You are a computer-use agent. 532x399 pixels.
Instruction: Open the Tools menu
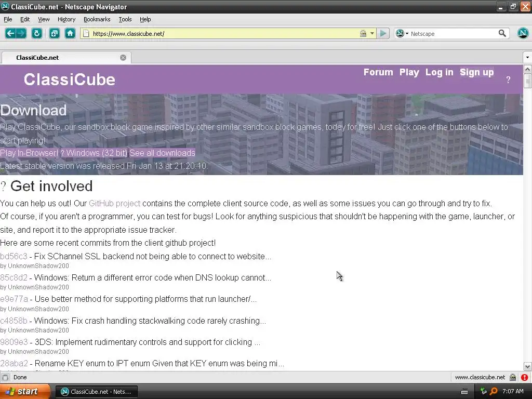(125, 19)
